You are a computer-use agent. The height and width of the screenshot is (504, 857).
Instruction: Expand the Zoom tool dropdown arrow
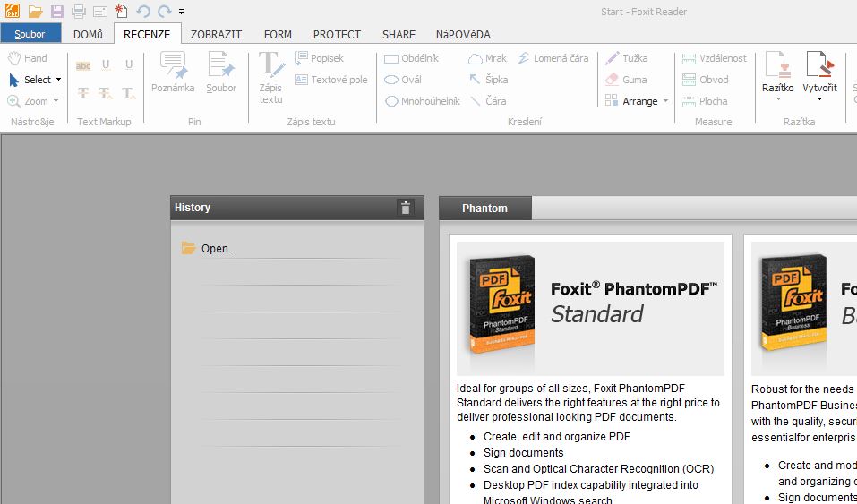tap(56, 101)
